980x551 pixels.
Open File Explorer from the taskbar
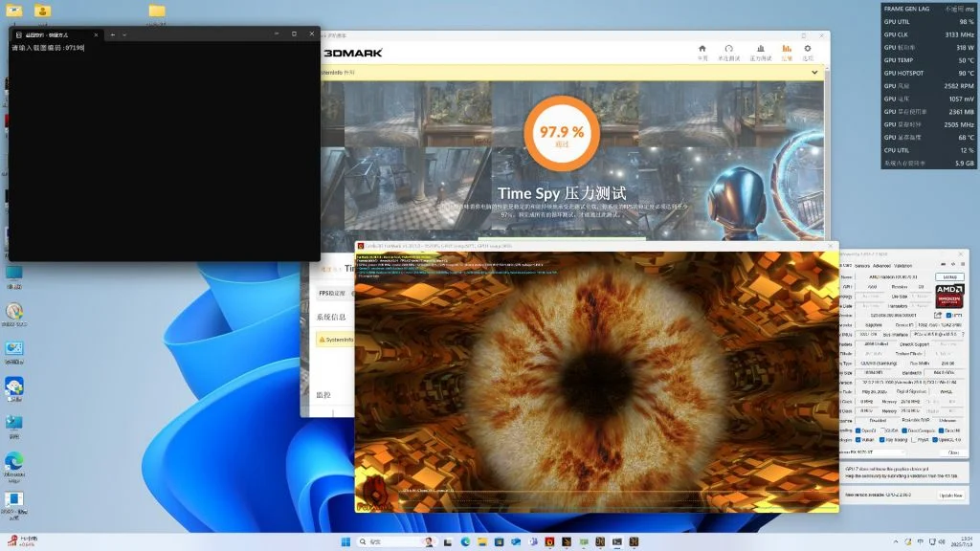(x=482, y=541)
